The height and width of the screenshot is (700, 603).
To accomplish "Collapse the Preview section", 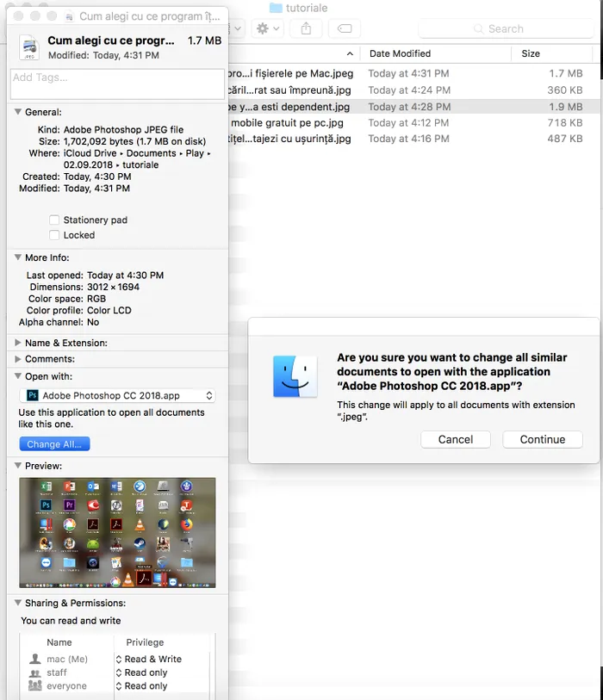I will point(18,465).
